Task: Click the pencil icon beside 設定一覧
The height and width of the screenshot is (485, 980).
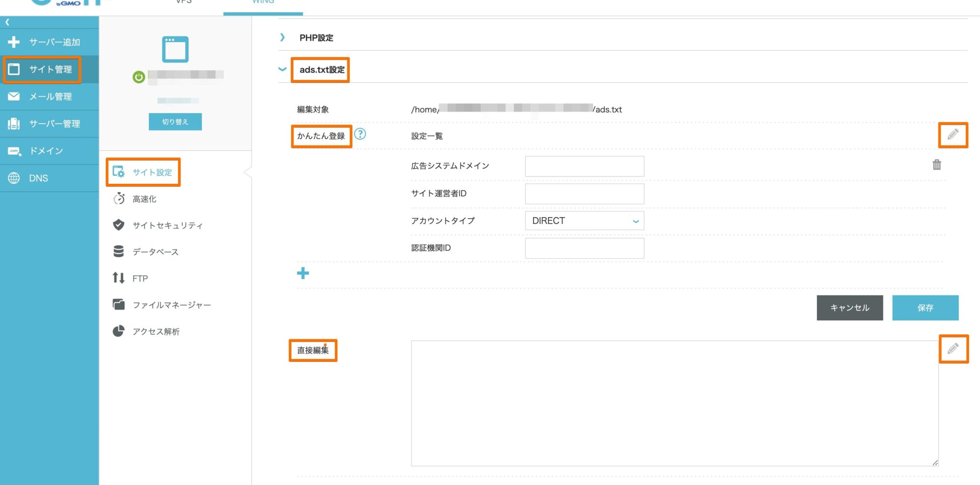Action: tap(953, 135)
